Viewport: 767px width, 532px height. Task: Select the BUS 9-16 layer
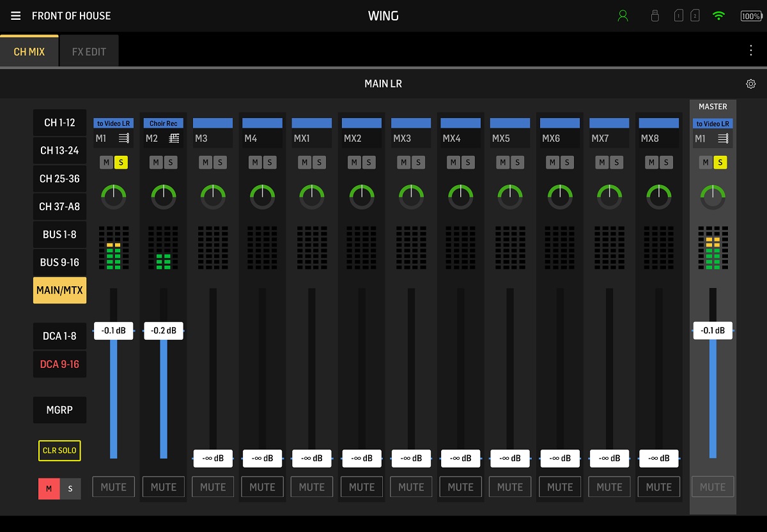59,262
